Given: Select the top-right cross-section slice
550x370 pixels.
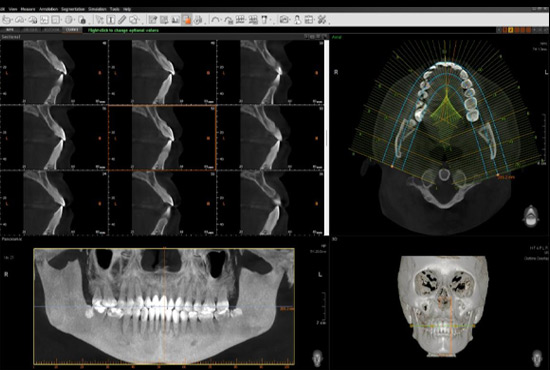Looking at the screenshot, I should [x=270, y=72].
